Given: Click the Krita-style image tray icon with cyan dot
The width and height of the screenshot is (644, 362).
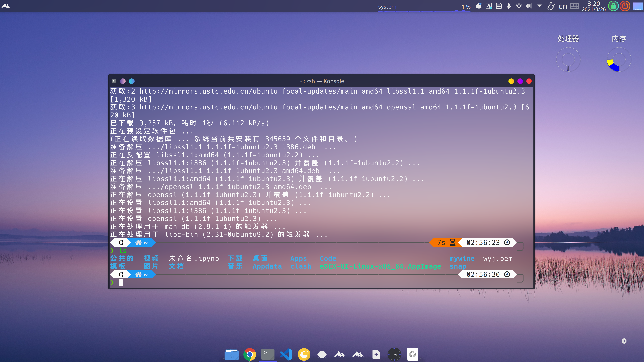Looking at the screenshot, I should (x=489, y=6).
